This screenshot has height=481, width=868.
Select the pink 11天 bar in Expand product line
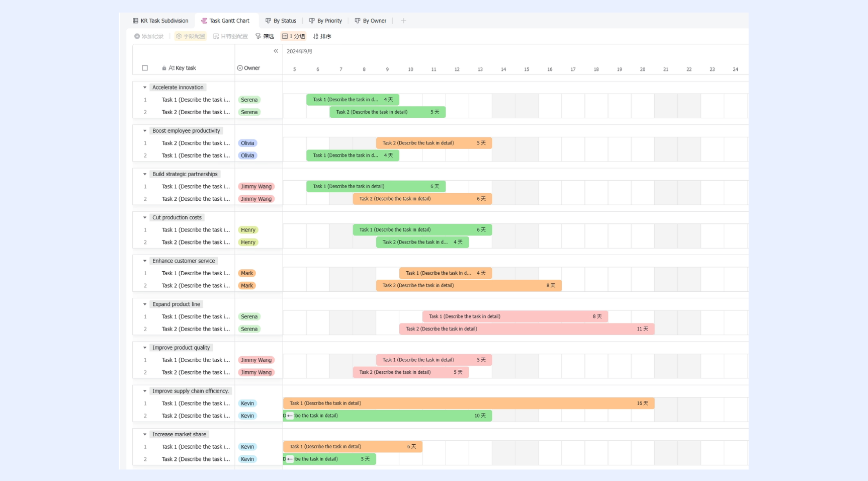click(x=527, y=329)
